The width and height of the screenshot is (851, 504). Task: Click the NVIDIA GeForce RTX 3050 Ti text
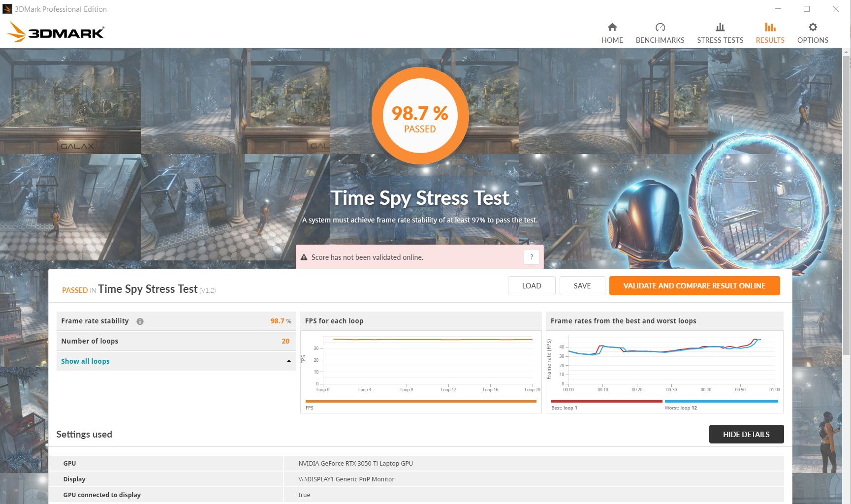click(355, 463)
